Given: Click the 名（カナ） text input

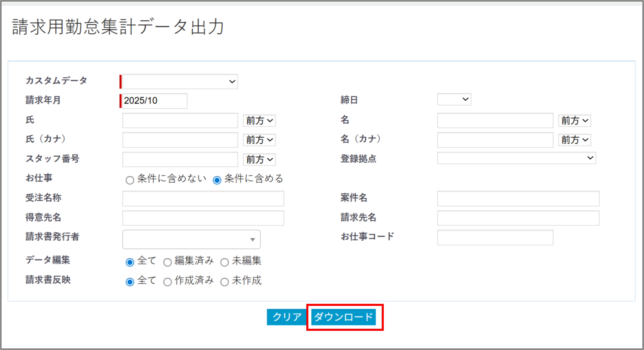Looking at the screenshot, I should [495, 140].
